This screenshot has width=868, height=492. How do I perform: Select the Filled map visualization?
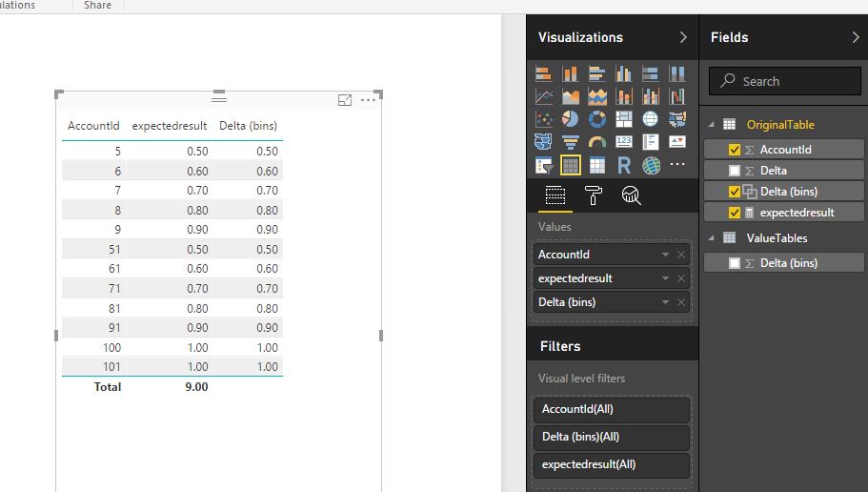point(677,119)
